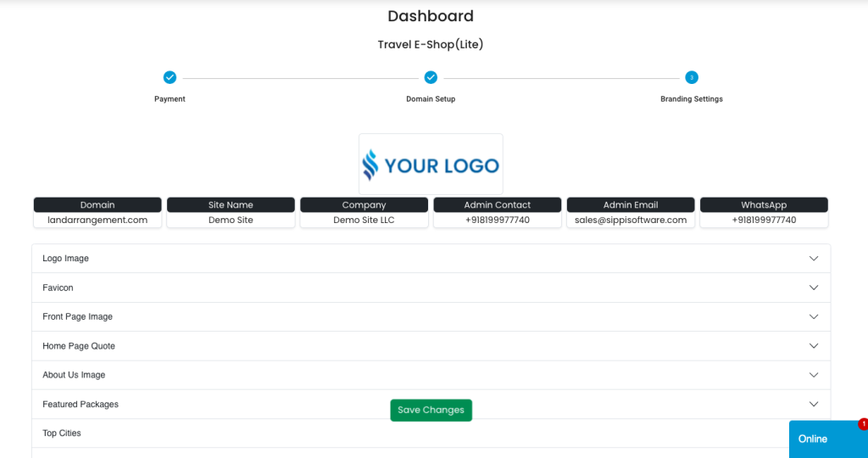
Task: Click the WhatsApp number field
Action: (764, 220)
